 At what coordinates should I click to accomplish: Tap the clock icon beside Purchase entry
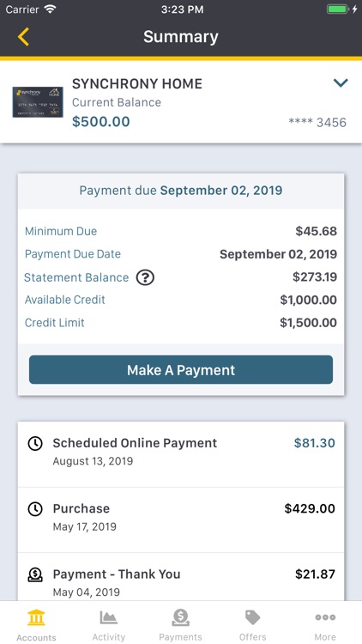[x=35, y=509]
